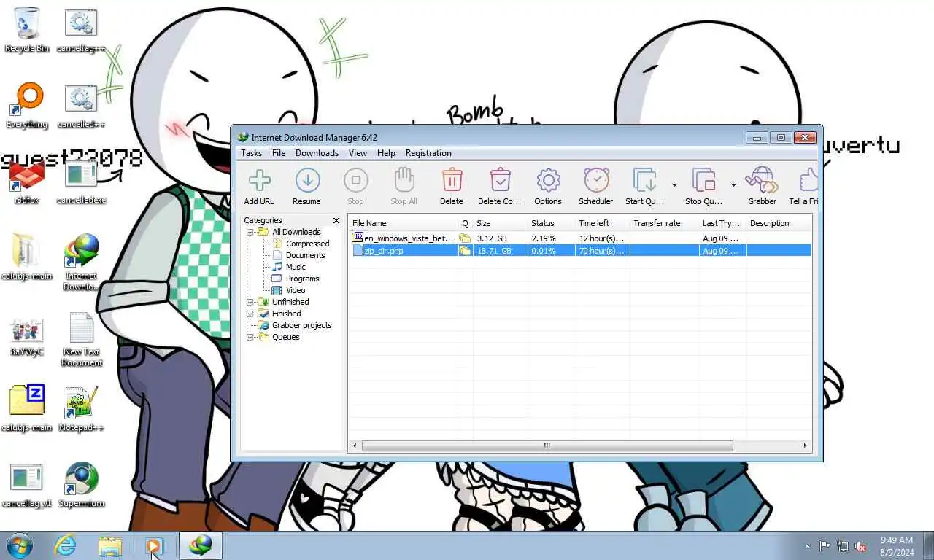
Task: Click the download list scroll right arrow
Action: [806, 446]
